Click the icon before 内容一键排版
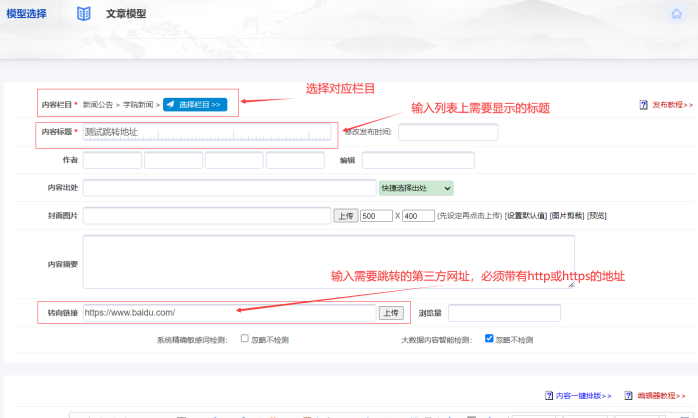This screenshot has height=418, width=698. pyautogui.click(x=548, y=395)
